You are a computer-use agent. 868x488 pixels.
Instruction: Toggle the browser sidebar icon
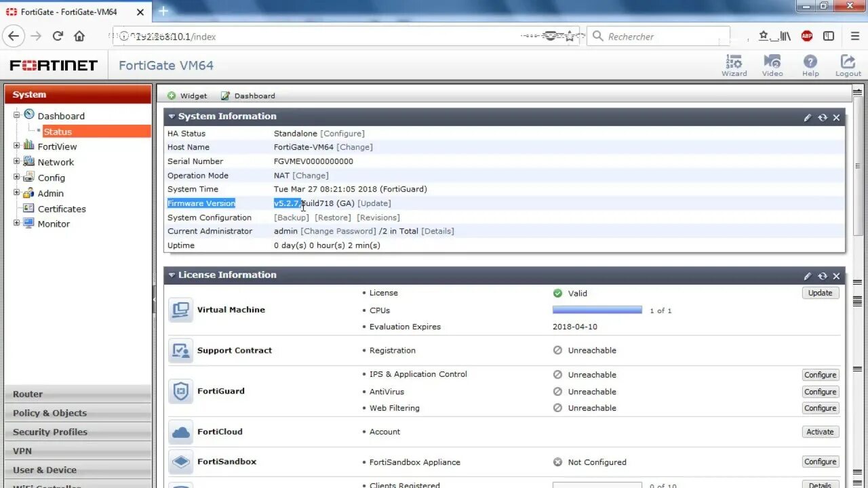829,36
